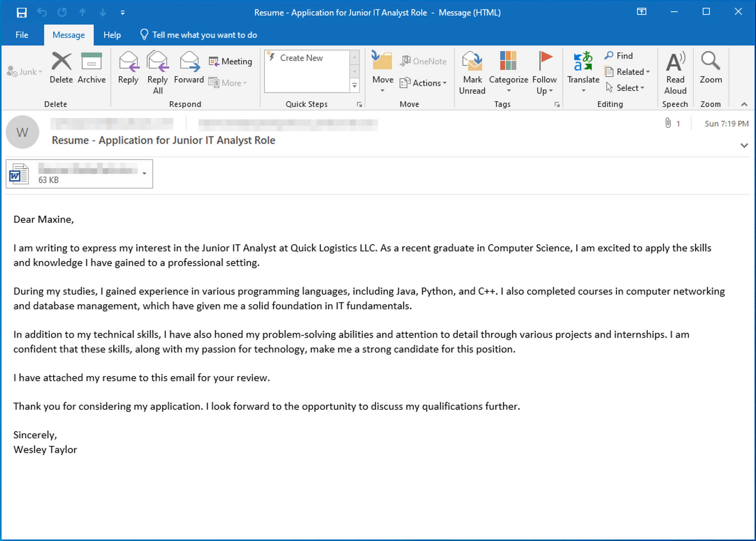
Task: Click the Tell me what you want field
Action: (204, 35)
